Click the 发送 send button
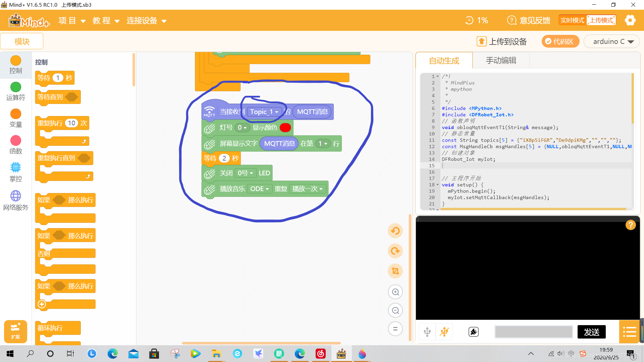 [x=592, y=332]
